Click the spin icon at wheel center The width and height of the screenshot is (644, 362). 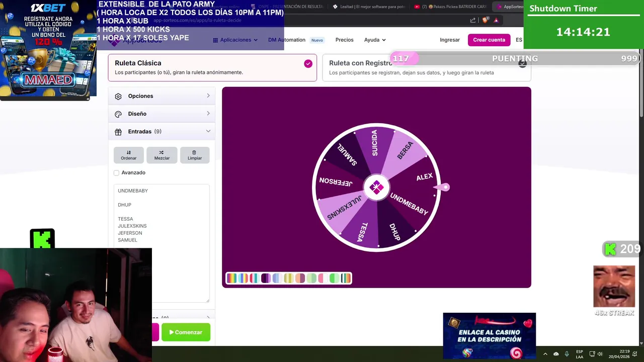[376, 187]
